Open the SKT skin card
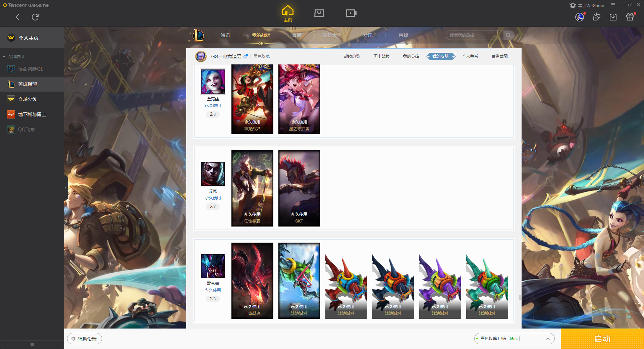This screenshot has width=644, height=349. (x=299, y=188)
